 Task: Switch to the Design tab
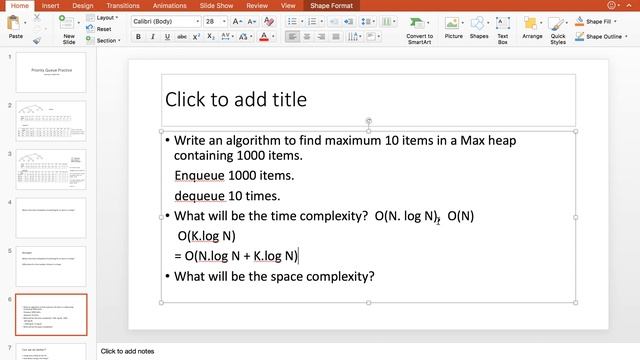pyautogui.click(x=82, y=6)
